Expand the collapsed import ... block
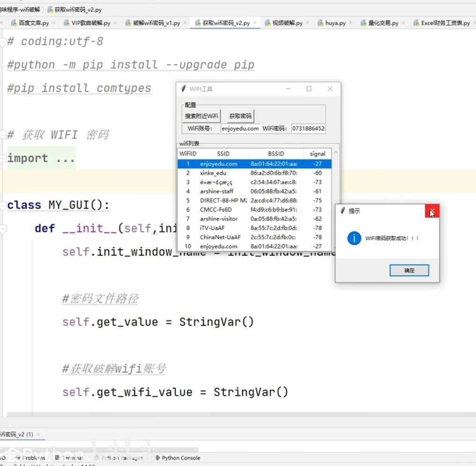The width and height of the screenshot is (476, 466). click(3, 158)
